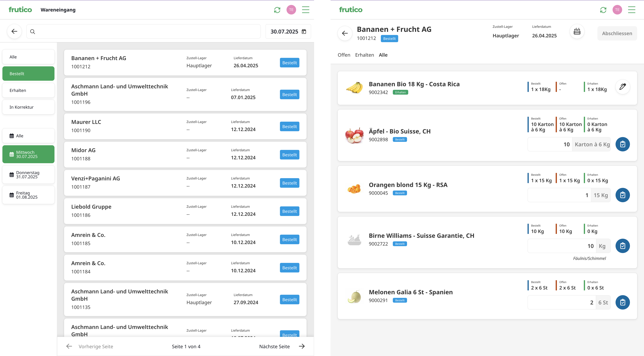Viewport: 644px width, 356px height.
Task: Click the refresh icon in Wareneingang header
Action: (277, 10)
